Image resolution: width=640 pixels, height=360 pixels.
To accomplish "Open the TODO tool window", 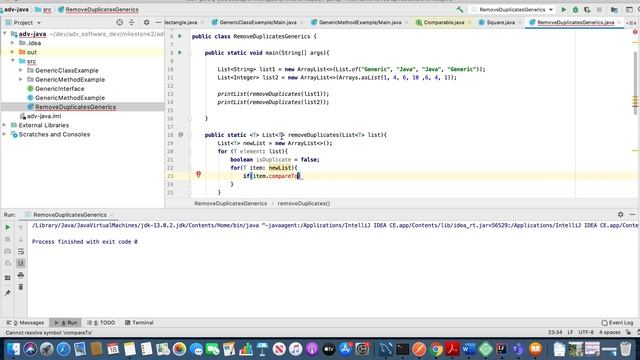I will (101, 322).
